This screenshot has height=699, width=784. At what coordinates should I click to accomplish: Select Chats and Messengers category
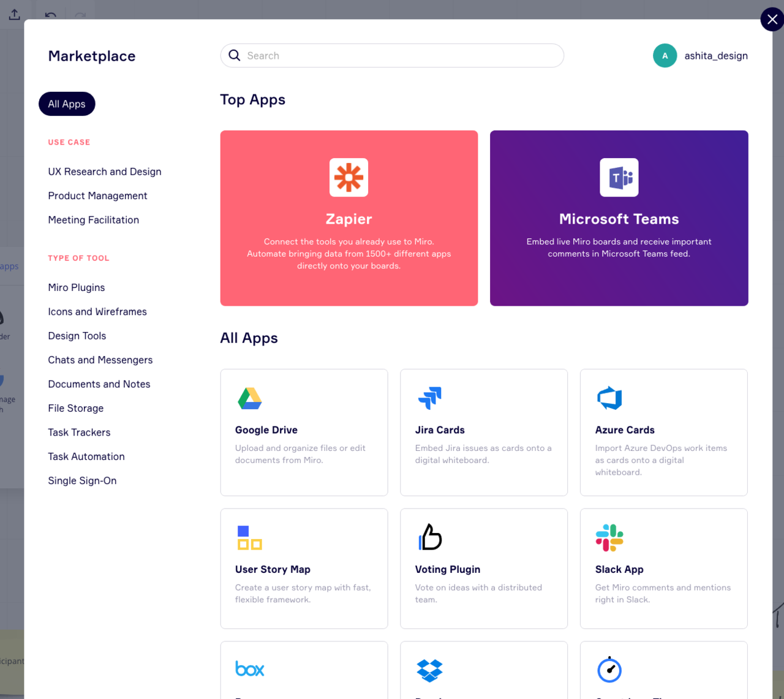click(100, 360)
